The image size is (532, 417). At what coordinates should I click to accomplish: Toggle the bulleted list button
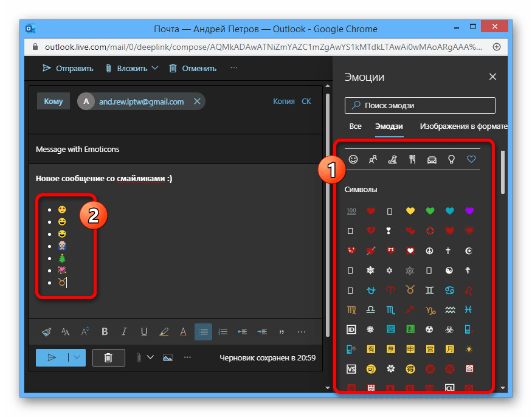(x=203, y=332)
